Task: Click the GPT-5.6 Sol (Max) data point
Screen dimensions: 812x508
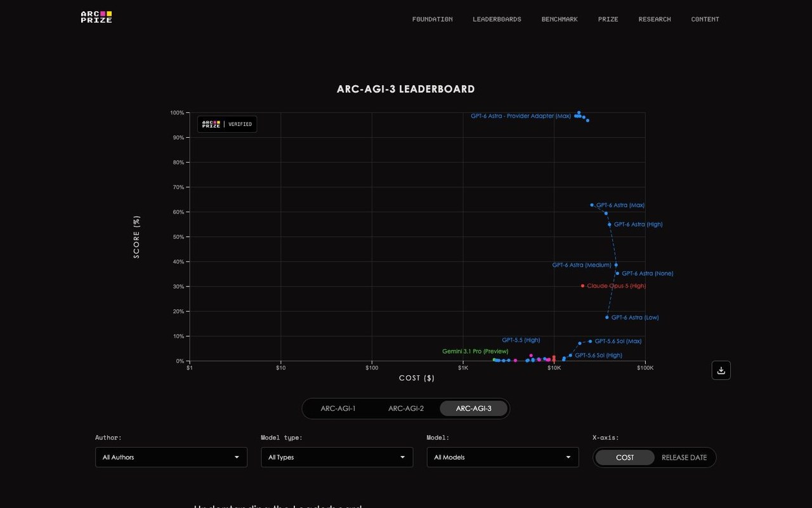Action: [590, 341]
